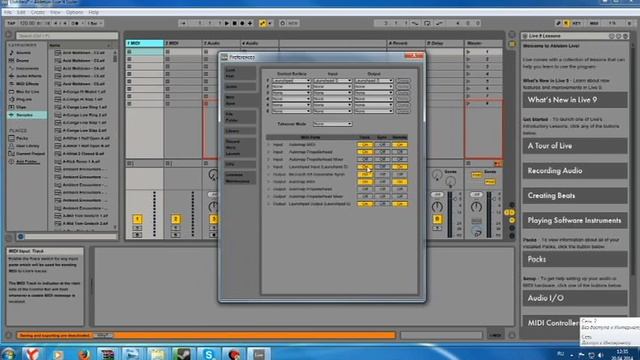Viewport: 640px width, 360px height.
Task: Open User Library under Places
Action: pyautogui.click(x=28, y=146)
